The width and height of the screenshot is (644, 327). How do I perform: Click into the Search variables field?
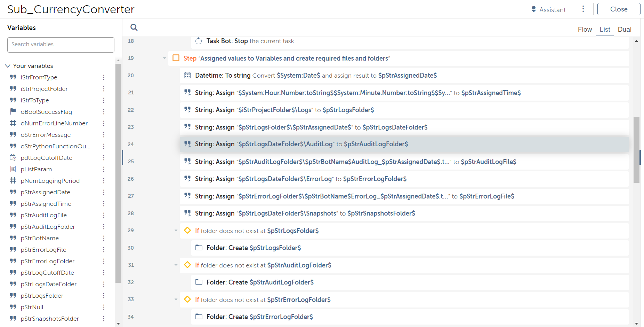coord(61,45)
